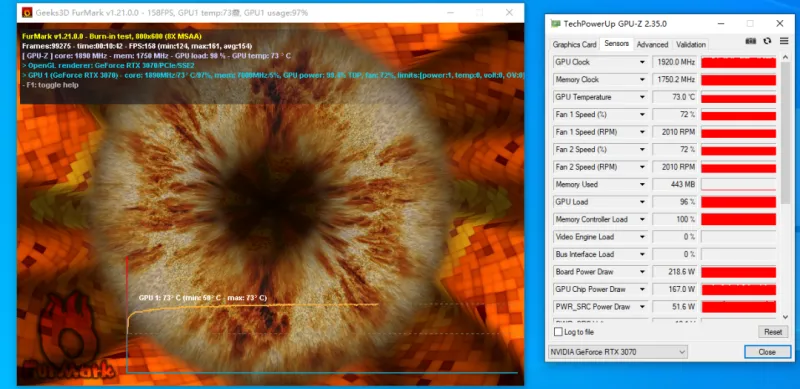The image size is (800, 389).
Task: Click the GPU-Z title bar app icon
Action: [555, 23]
